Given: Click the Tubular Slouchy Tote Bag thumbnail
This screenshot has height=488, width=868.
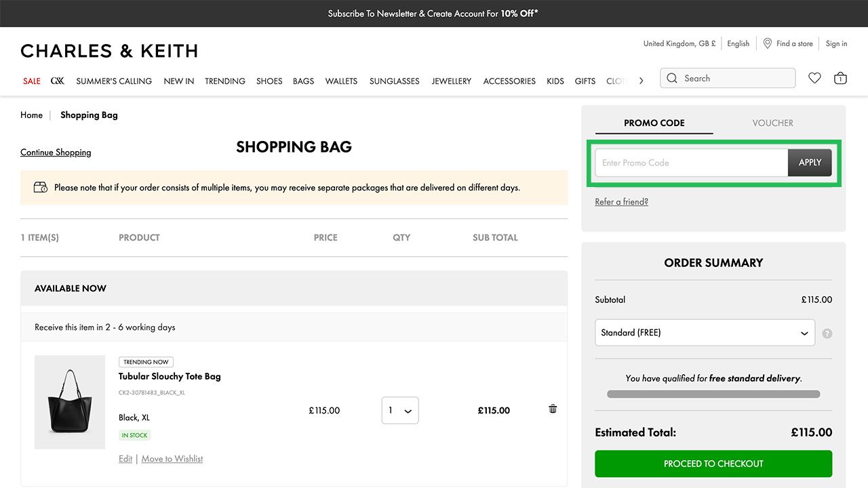Looking at the screenshot, I should click(70, 402).
